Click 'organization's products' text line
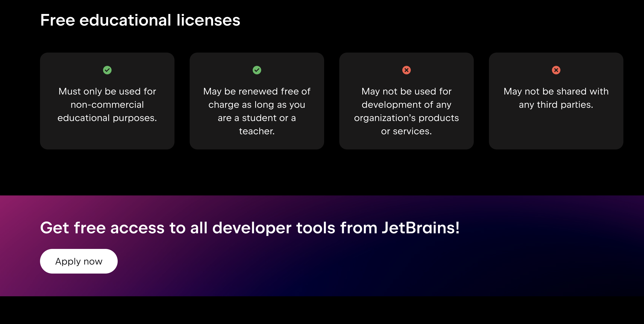 pos(406,118)
